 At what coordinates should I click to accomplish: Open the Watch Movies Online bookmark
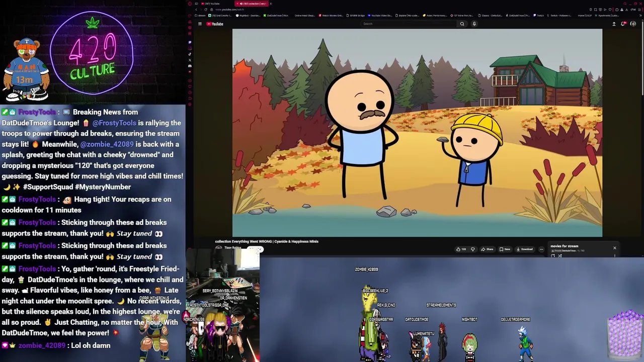[332, 16]
